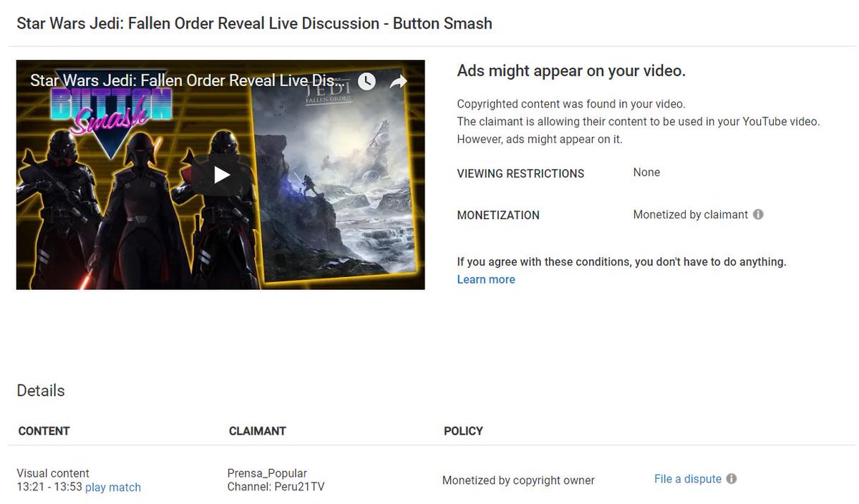
Task: Click the Details section heading
Action: [41, 391]
